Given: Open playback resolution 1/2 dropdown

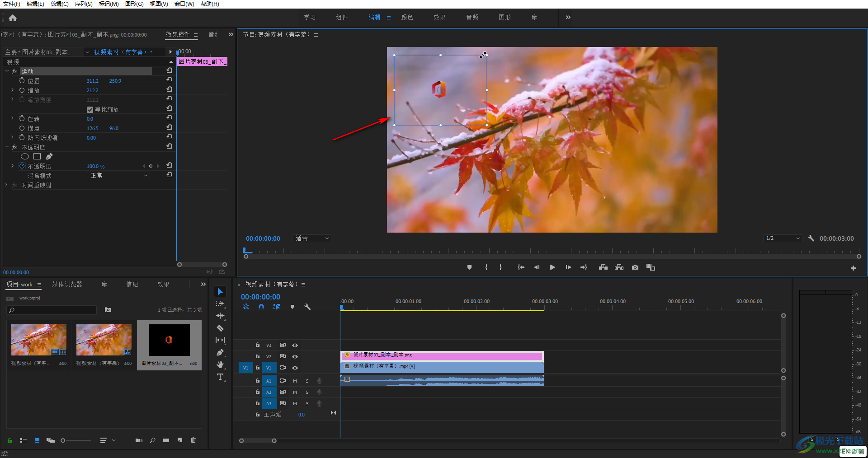Looking at the screenshot, I should [783, 238].
